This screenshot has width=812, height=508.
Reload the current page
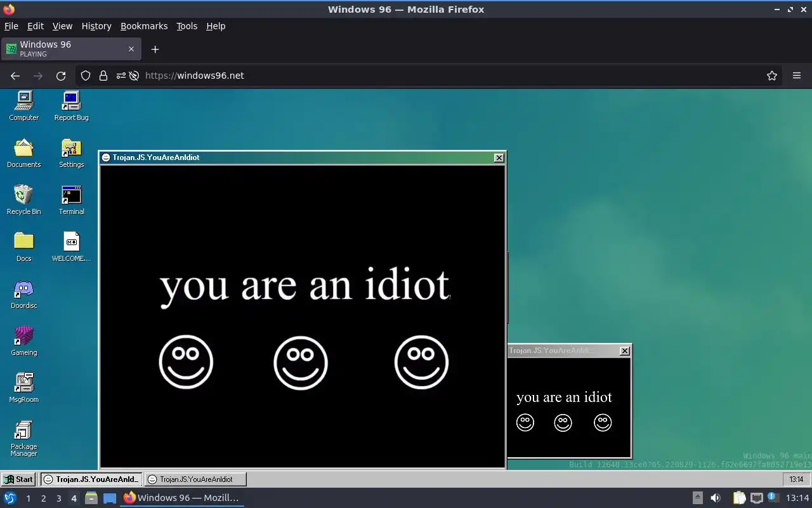61,76
